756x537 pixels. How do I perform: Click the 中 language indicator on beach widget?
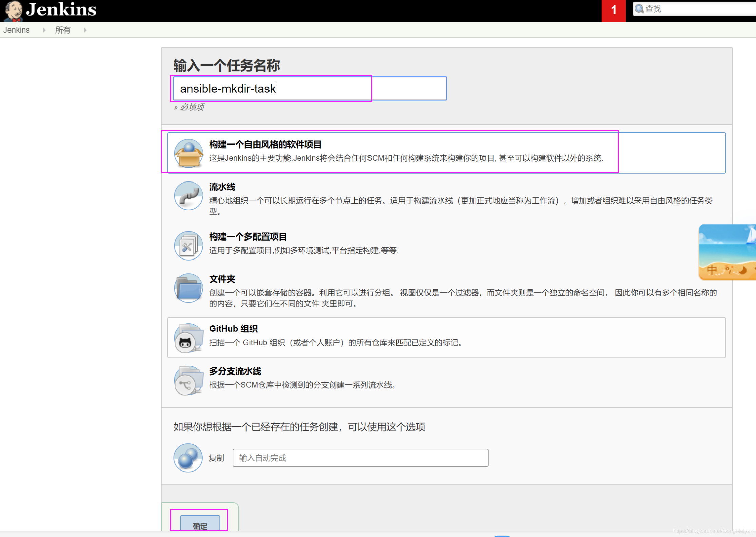712,270
